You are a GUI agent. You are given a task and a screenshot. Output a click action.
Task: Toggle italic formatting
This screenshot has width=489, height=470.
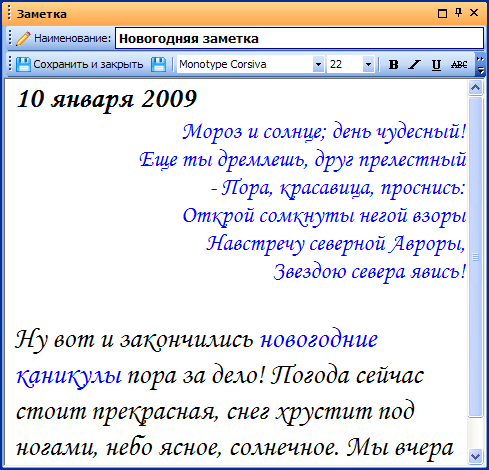point(414,64)
